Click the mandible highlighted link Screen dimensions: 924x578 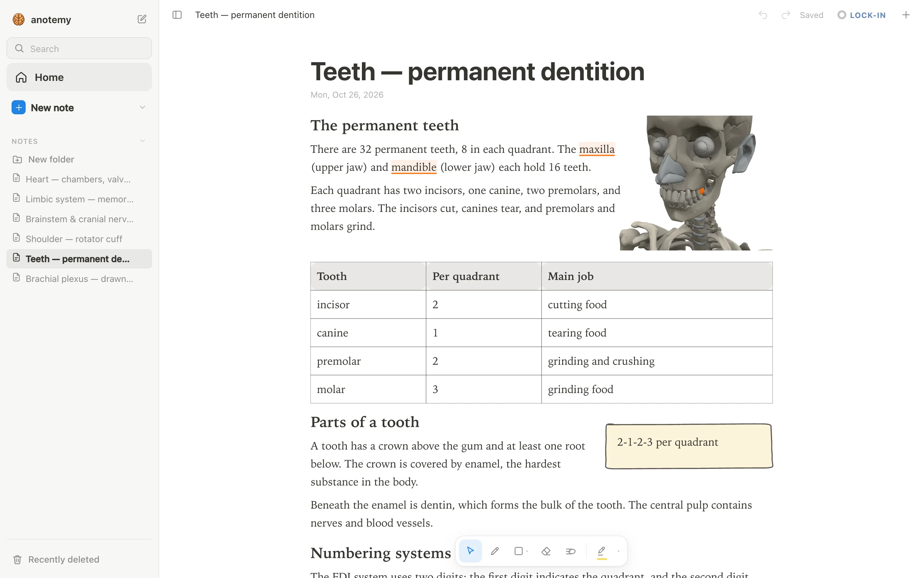point(414,167)
